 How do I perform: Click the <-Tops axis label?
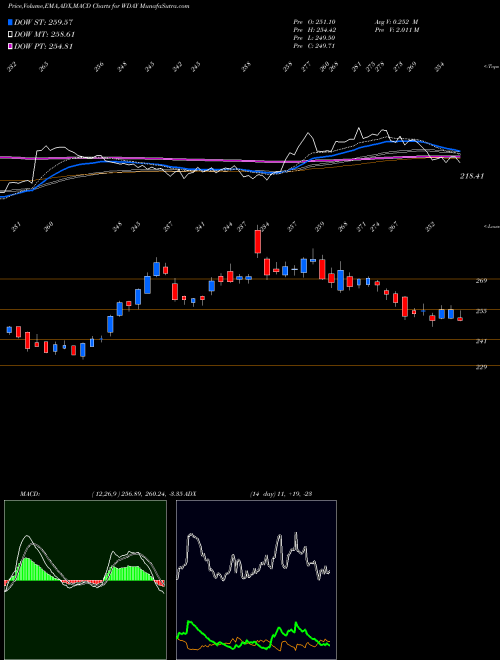pyautogui.click(x=491, y=67)
